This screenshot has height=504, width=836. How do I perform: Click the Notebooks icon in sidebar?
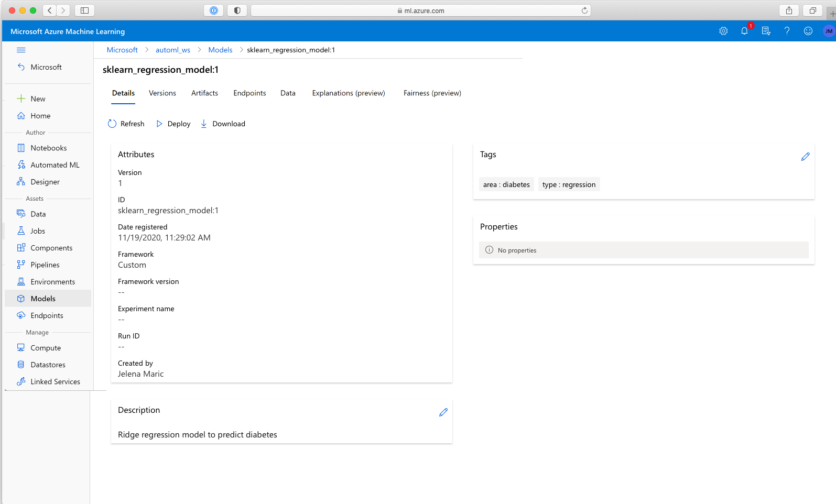(21, 148)
